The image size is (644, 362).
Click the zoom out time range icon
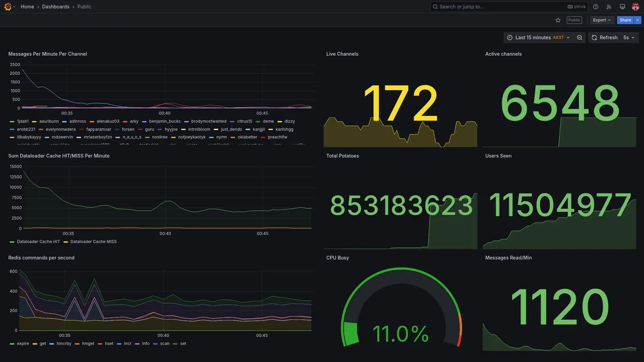pos(580,38)
